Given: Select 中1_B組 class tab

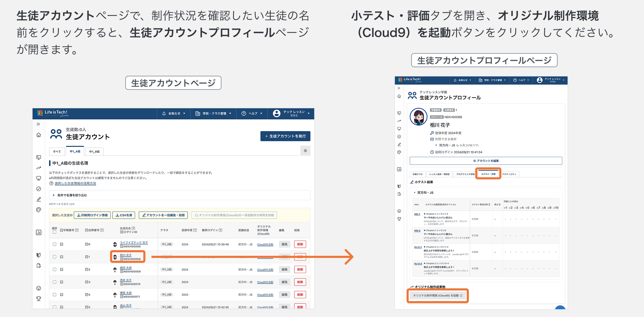Looking at the screenshot, I should pyautogui.click(x=94, y=151).
